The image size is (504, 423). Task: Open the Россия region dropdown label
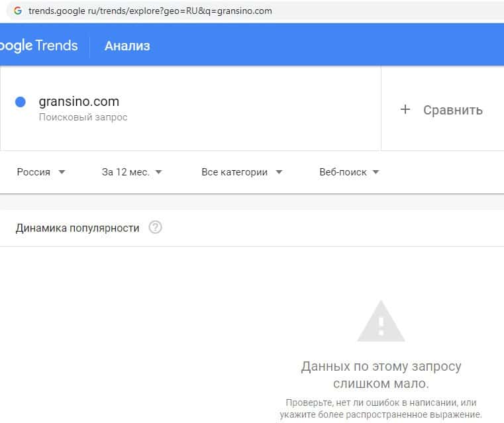[34, 172]
